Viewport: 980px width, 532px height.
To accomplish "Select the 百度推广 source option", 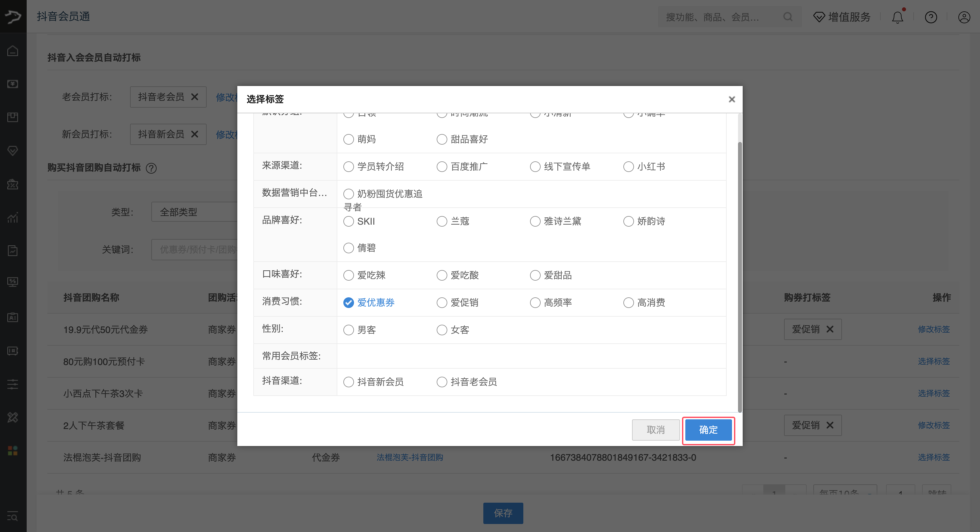I will pyautogui.click(x=462, y=167).
